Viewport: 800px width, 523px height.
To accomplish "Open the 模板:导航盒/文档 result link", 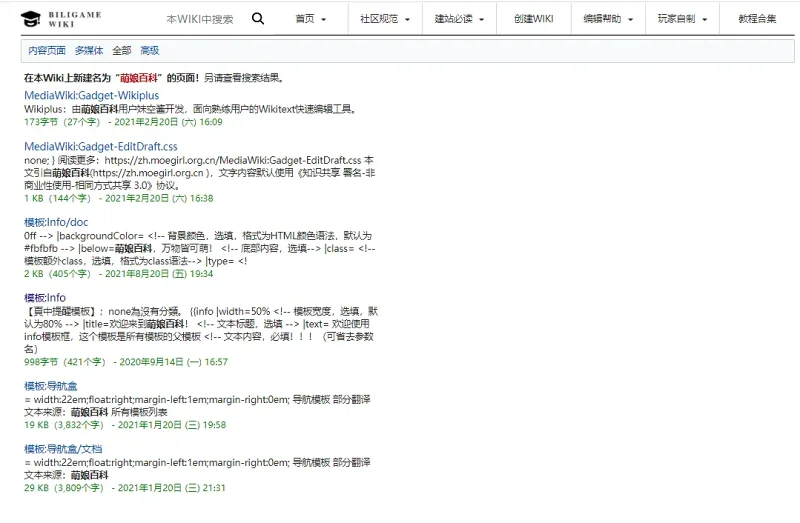I will click(x=63, y=449).
